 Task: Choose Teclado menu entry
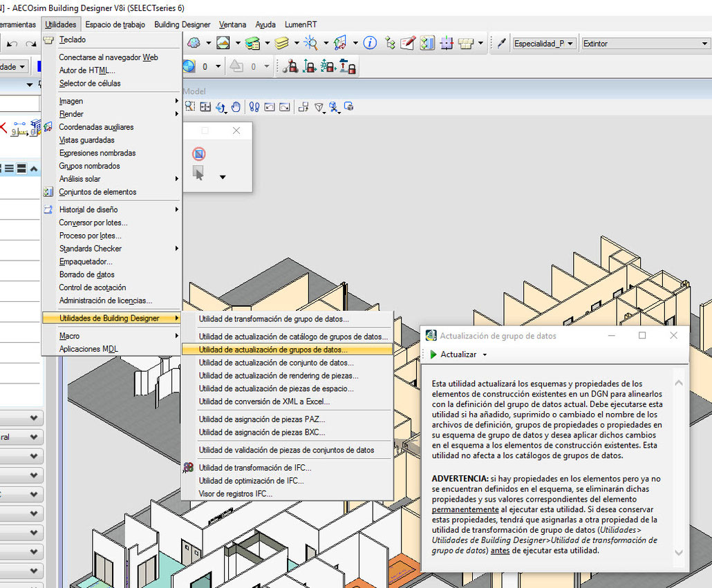tap(111, 39)
